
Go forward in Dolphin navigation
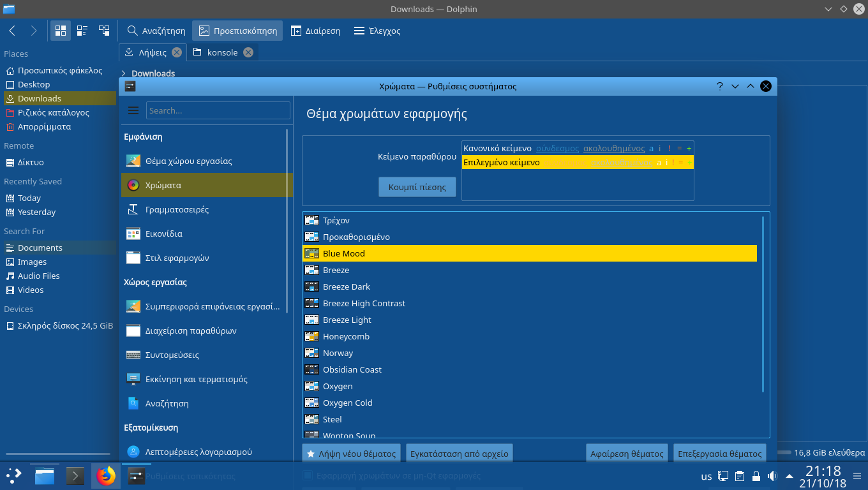click(34, 31)
